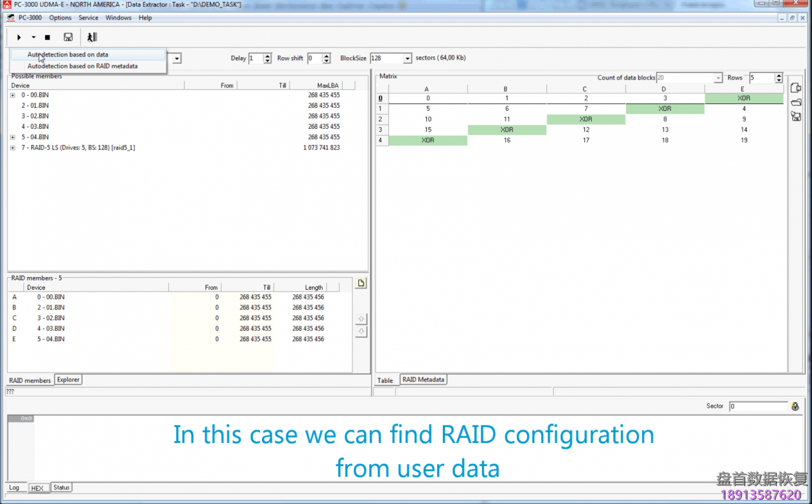Image resolution: width=812 pixels, height=504 pixels.
Task: Click the new-document icon beside RAID members
Action: coord(361,283)
